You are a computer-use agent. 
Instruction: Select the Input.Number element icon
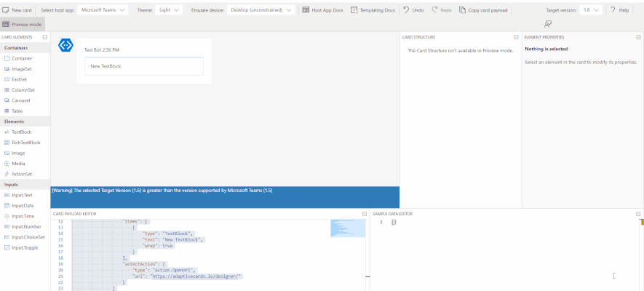click(7, 226)
